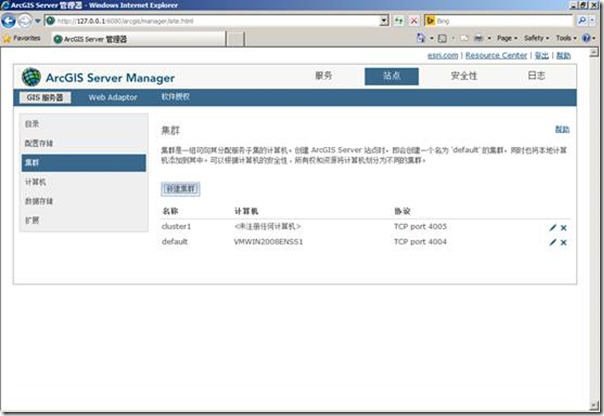604x416 pixels.
Task: Select the highlighted 站点 Site tab
Action: (391, 76)
